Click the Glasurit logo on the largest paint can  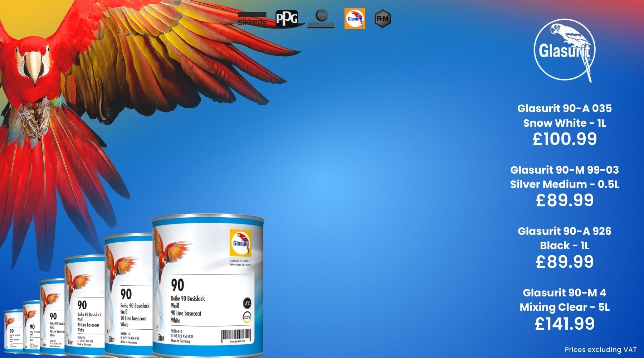point(240,242)
